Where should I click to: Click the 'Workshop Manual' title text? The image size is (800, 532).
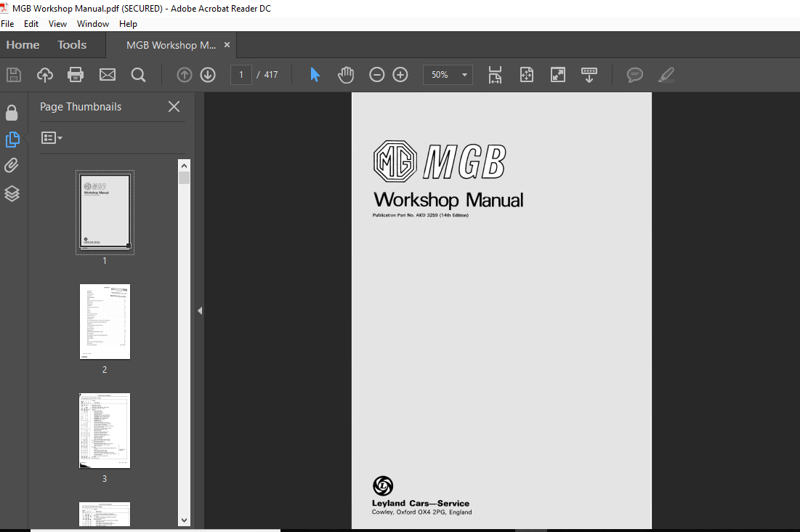(x=448, y=200)
